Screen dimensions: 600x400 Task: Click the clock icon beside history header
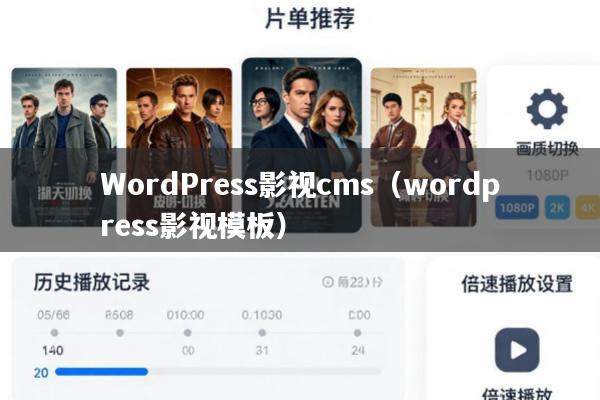(x=328, y=282)
